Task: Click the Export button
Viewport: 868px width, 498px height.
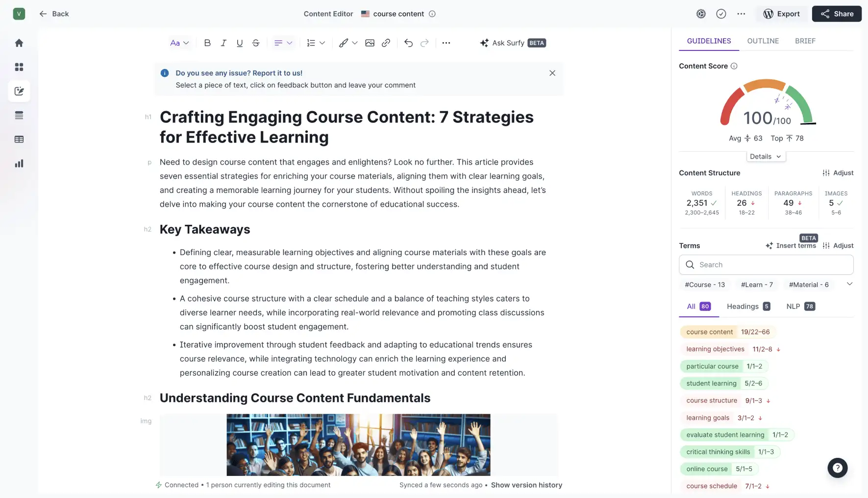Action: tap(782, 14)
